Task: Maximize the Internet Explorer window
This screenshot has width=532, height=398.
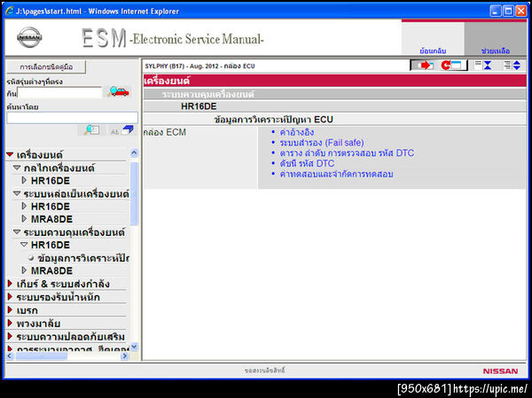Action: pos(508,11)
